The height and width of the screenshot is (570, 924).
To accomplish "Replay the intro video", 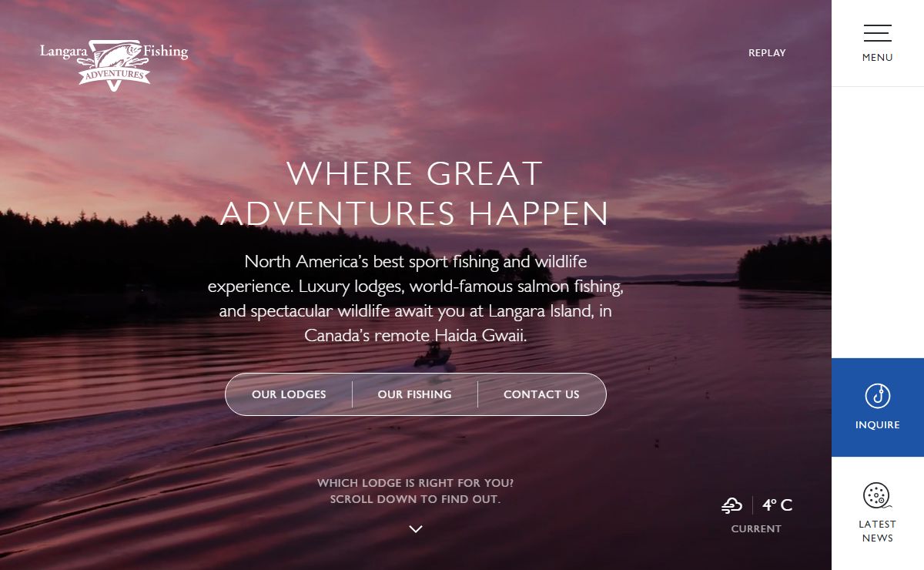I will tap(767, 53).
